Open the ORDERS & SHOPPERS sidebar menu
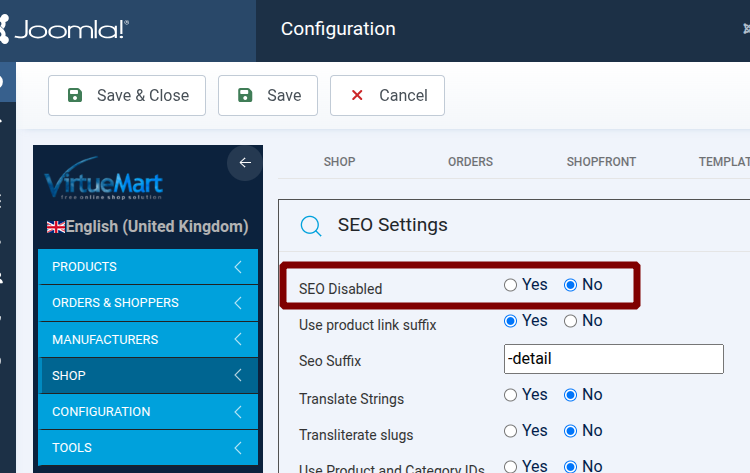Screen dimensions: 750x473 point(148,303)
